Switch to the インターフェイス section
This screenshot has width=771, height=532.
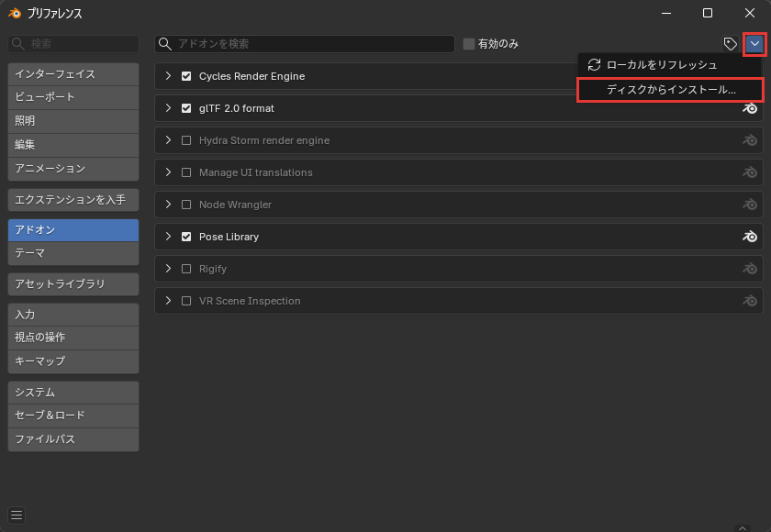point(73,74)
